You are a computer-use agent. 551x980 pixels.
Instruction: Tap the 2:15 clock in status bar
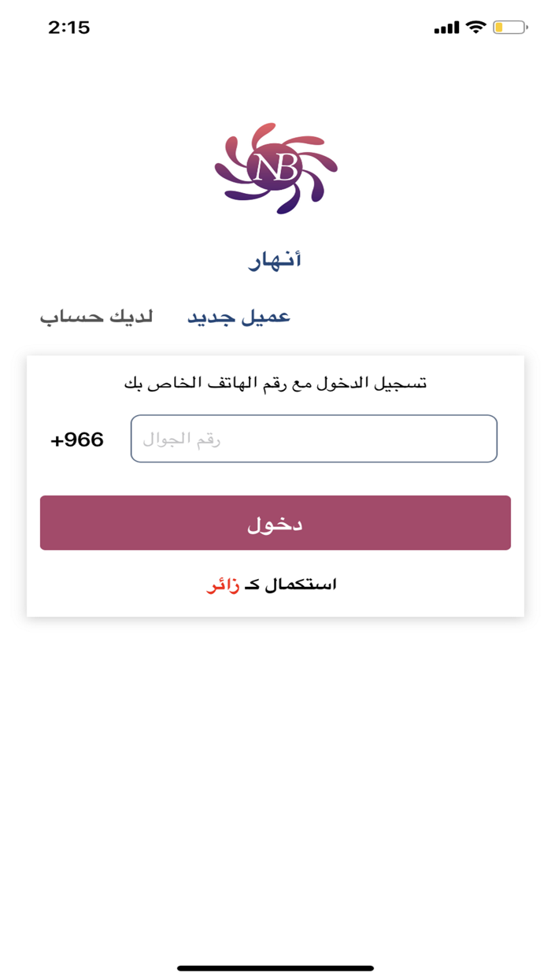coord(69,28)
